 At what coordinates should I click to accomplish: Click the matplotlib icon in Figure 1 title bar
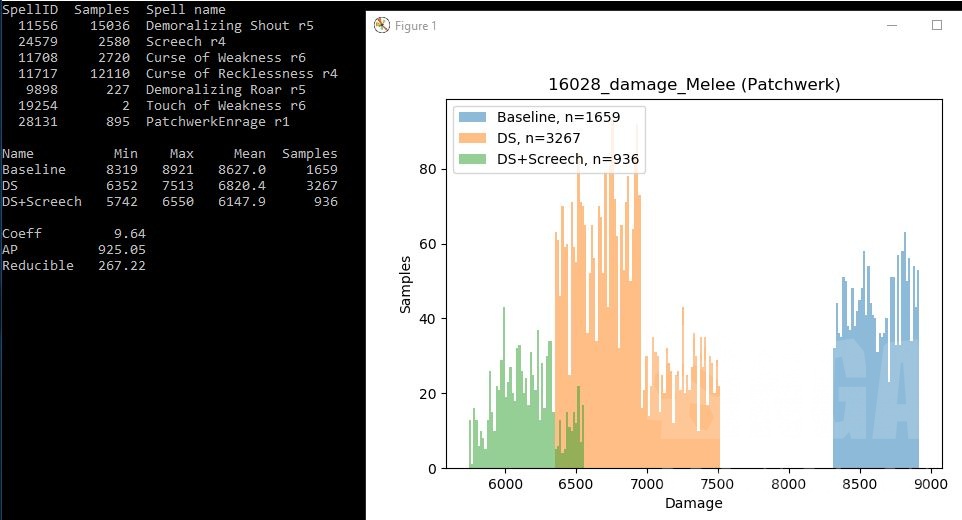(381, 26)
